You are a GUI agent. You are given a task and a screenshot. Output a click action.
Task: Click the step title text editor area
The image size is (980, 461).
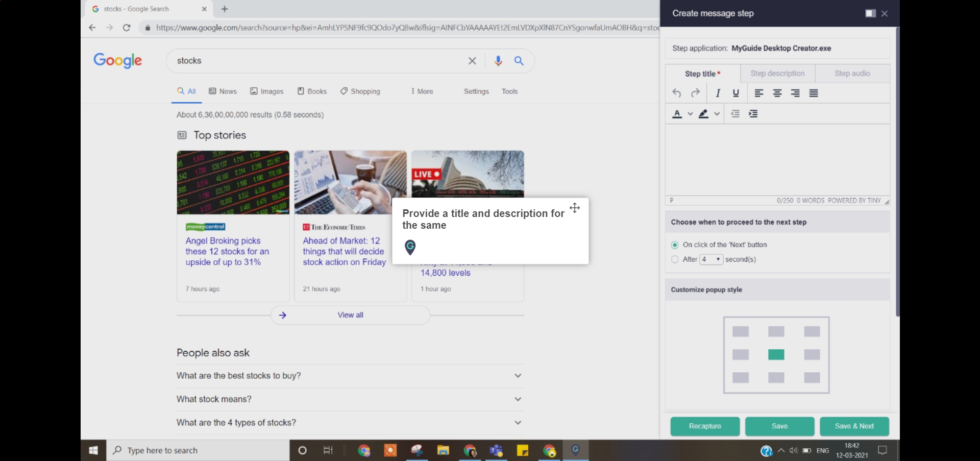pyautogui.click(x=777, y=160)
